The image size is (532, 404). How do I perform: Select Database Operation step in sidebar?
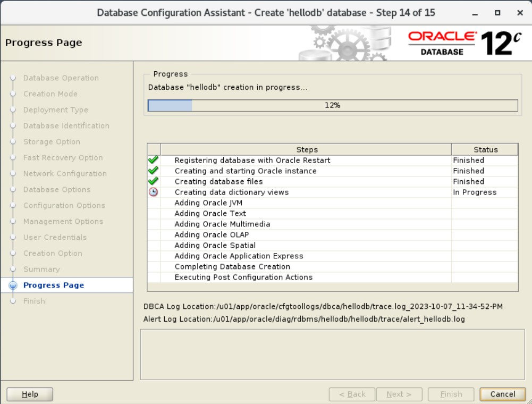(61, 78)
